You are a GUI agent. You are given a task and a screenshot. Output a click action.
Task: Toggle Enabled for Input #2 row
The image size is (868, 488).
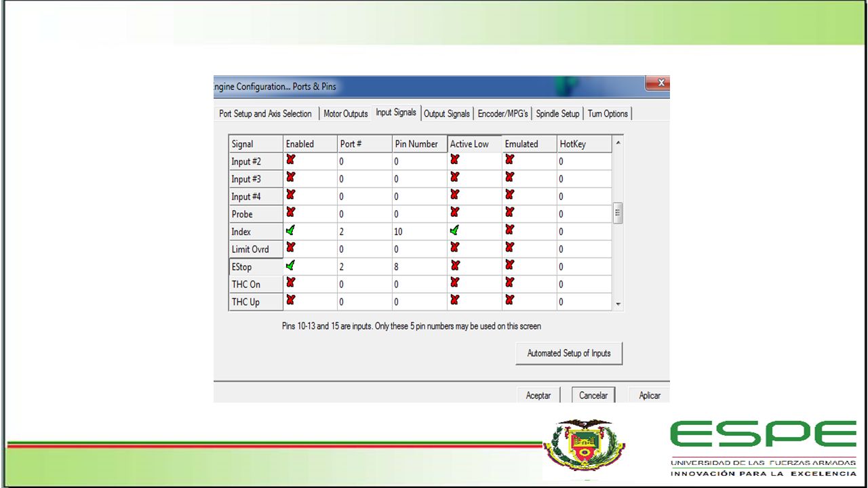point(291,160)
